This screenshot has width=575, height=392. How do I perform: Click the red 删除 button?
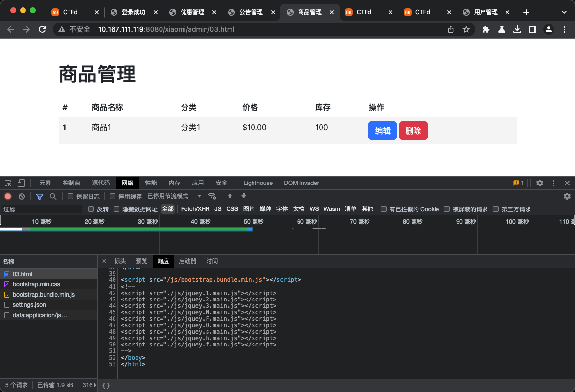pos(413,131)
